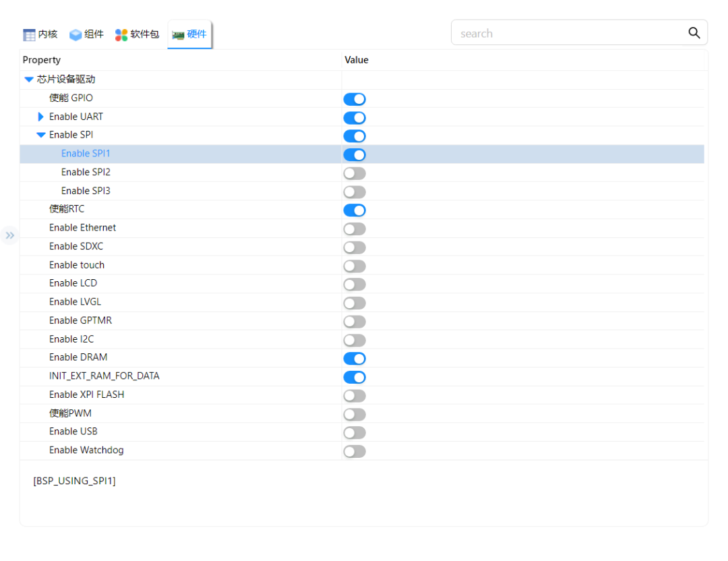
Task: Turn on the Enable LVGL switch
Action: tap(355, 303)
